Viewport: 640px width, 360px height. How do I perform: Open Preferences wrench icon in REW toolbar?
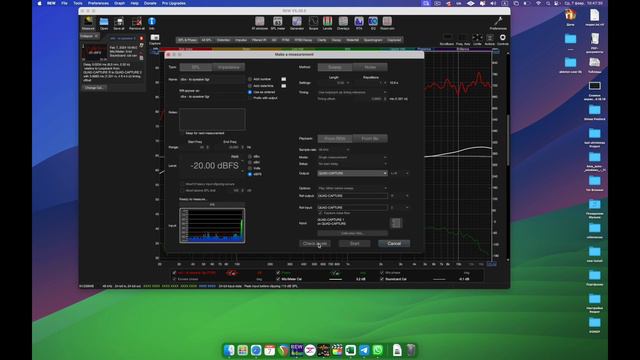click(498, 23)
